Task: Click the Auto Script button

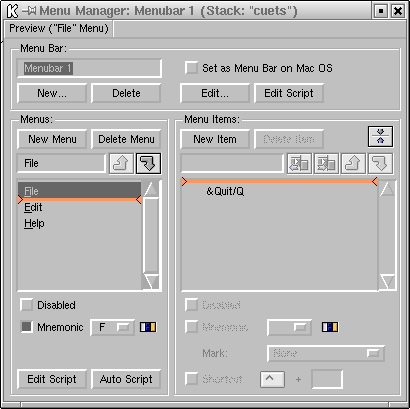Action: [x=126, y=379]
